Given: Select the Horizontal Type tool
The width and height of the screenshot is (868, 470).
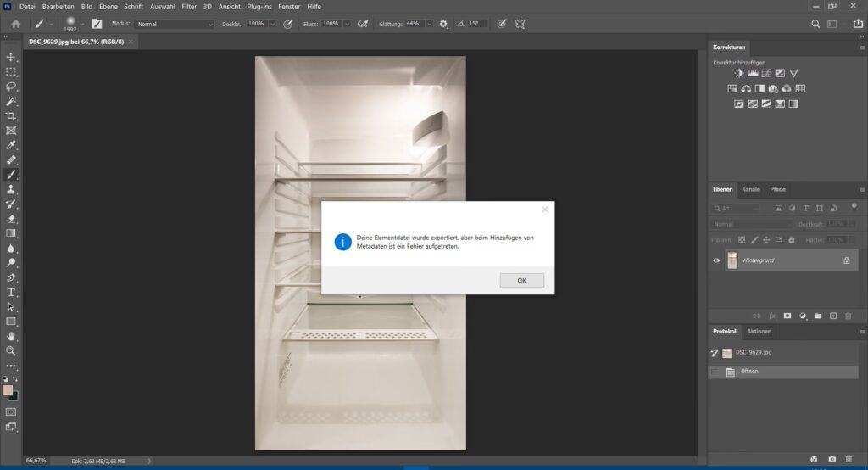Looking at the screenshot, I should tap(11, 292).
